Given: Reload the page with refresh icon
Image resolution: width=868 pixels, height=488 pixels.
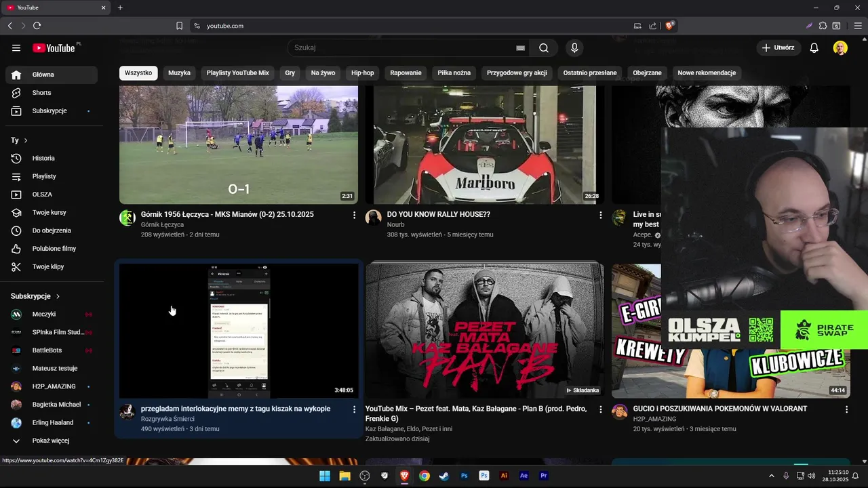Looking at the screenshot, I should 37,26.
